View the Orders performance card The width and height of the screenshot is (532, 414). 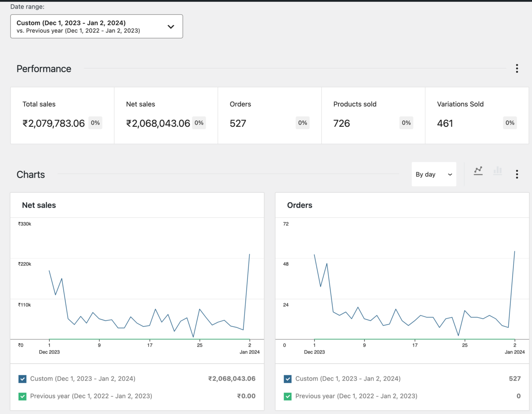[x=269, y=115]
